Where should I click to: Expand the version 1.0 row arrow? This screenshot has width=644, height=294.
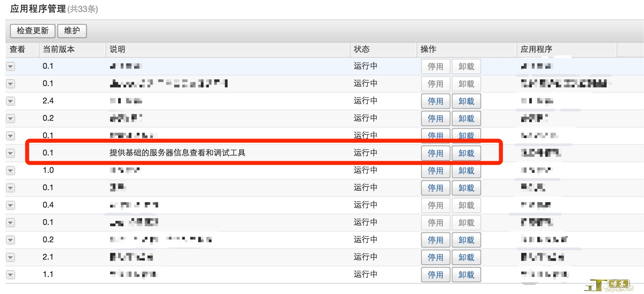tap(11, 171)
